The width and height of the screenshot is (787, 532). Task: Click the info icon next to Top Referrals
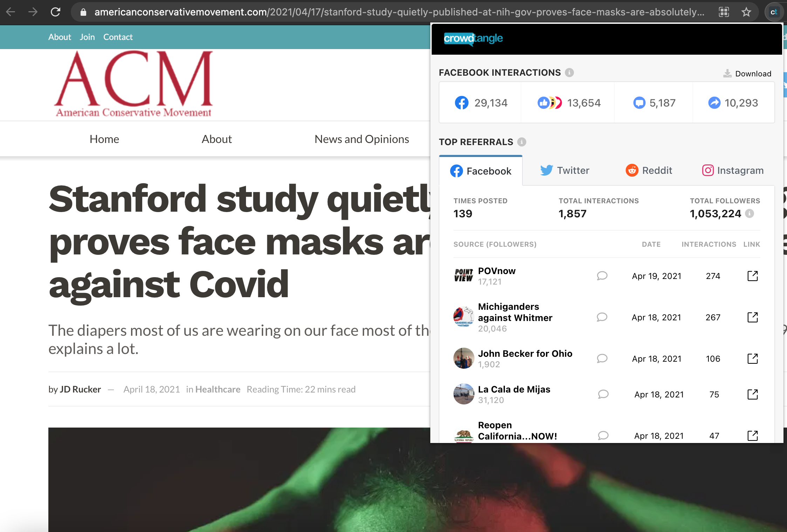[522, 142]
